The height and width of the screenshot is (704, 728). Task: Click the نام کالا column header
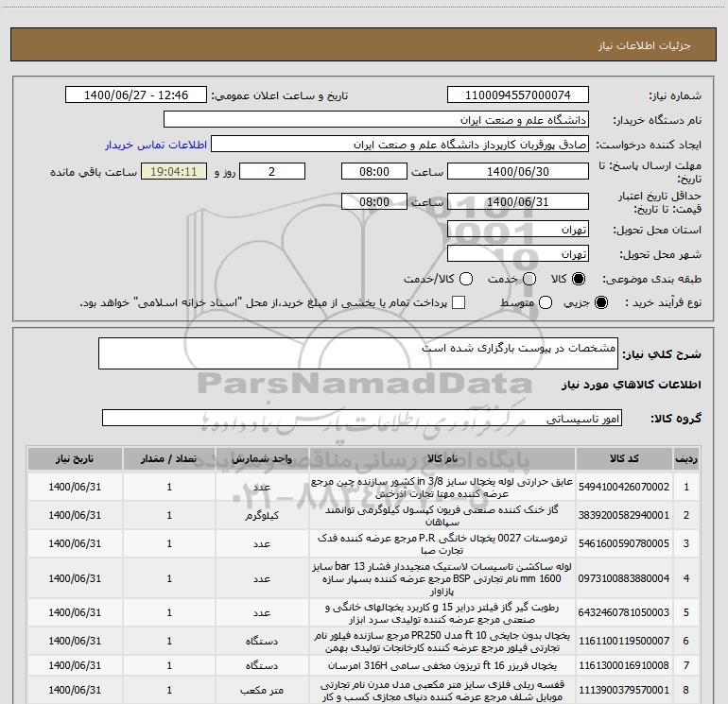pos(442,459)
